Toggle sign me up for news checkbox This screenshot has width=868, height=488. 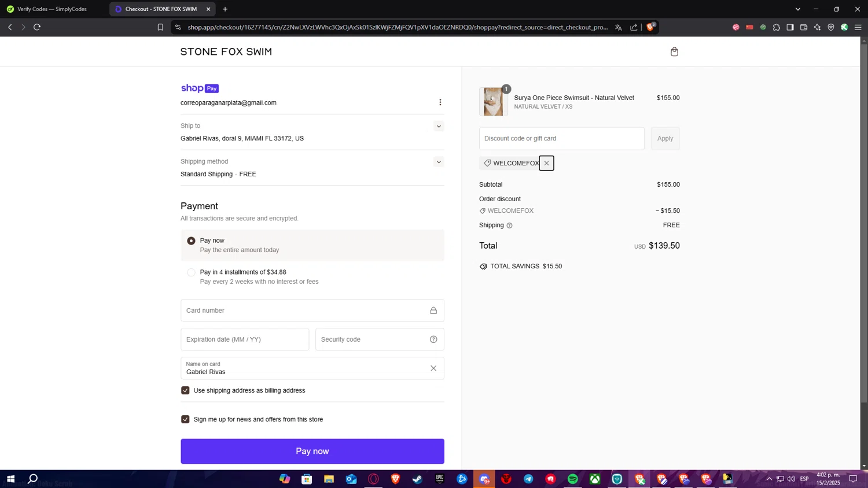[x=185, y=419]
